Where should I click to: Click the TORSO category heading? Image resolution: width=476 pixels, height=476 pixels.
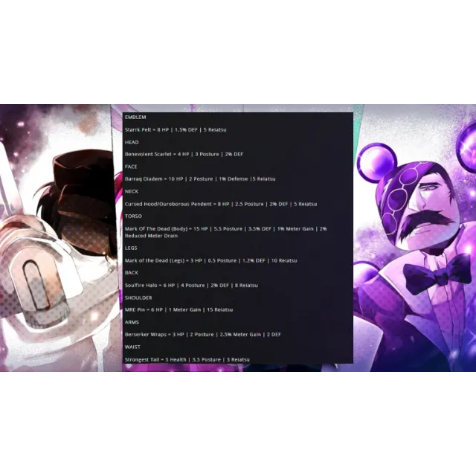point(133,216)
